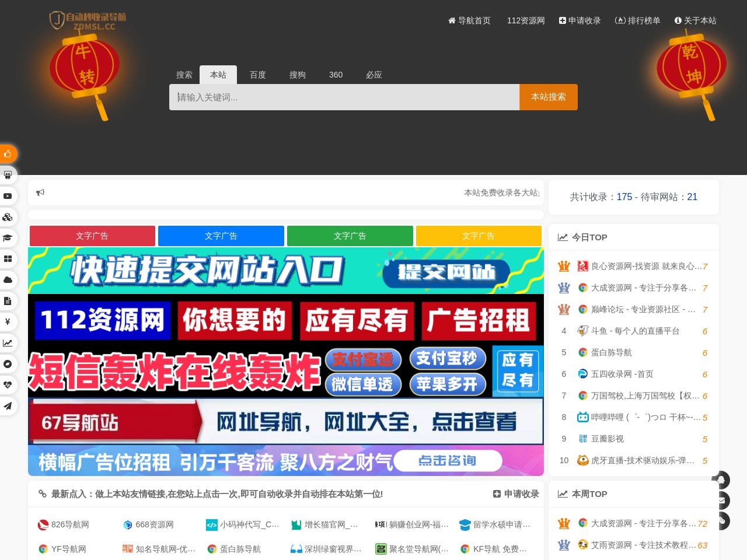Image resolution: width=747 pixels, height=560 pixels.
Task: Switch to the 360 search tab
Action: pos(336,75)
